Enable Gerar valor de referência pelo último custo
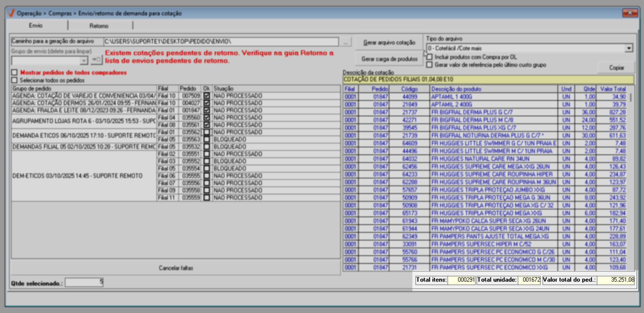Screen dimensions: 644x313 click(430, 65)
